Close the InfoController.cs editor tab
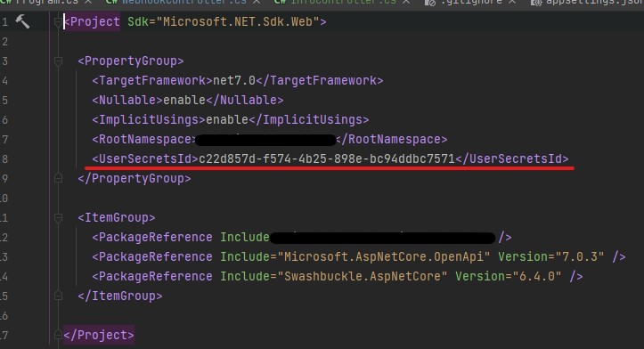The image size is (644, 349). coord(406,2)
